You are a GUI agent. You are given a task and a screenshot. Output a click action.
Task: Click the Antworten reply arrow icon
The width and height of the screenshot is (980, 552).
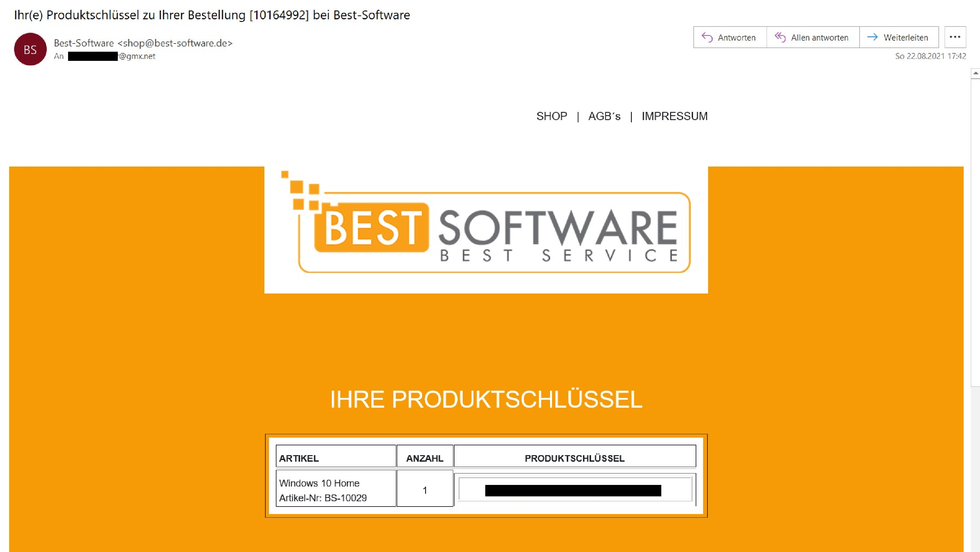pos(707,37)
